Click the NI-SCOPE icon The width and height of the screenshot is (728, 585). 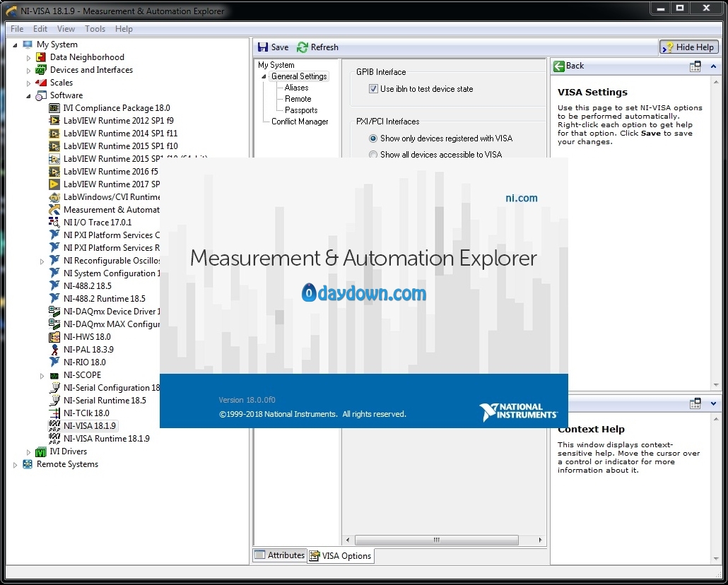click(x=54, y=375)
